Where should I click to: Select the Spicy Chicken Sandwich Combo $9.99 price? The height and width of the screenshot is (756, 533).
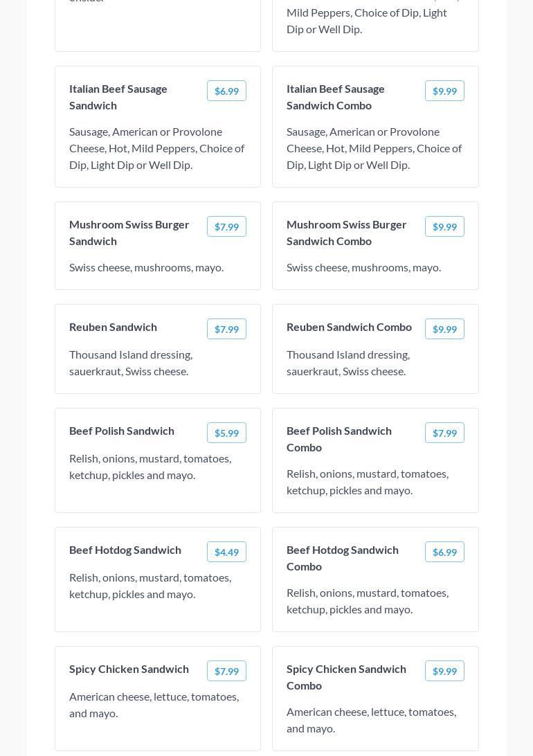click(x=444, y=671)
